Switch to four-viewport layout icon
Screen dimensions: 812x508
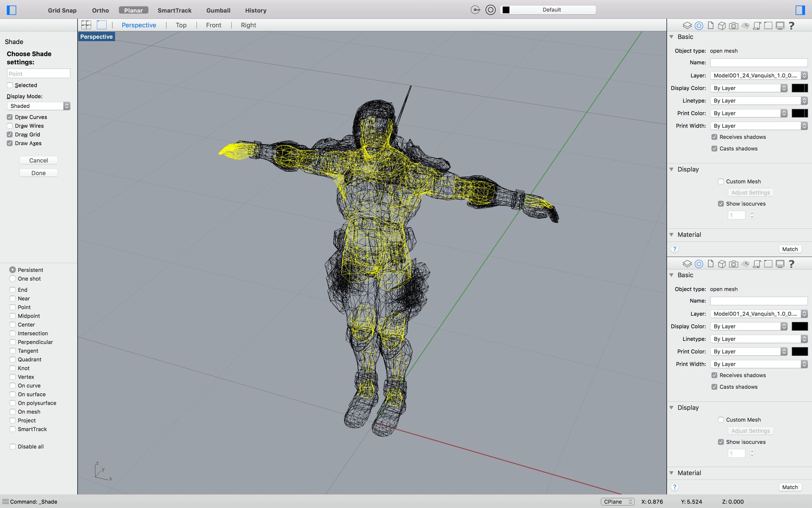coord(86,25)
